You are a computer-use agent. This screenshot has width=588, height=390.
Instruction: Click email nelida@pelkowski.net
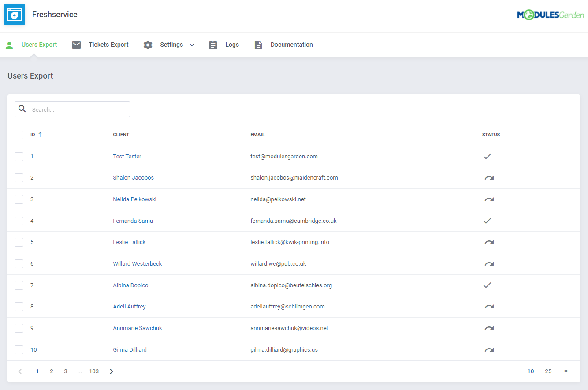278,199
